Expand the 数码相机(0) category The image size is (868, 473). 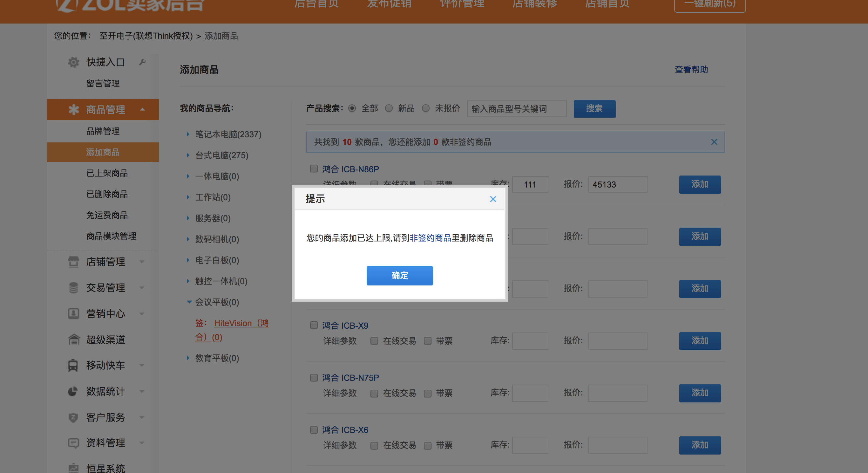(188, 239)
